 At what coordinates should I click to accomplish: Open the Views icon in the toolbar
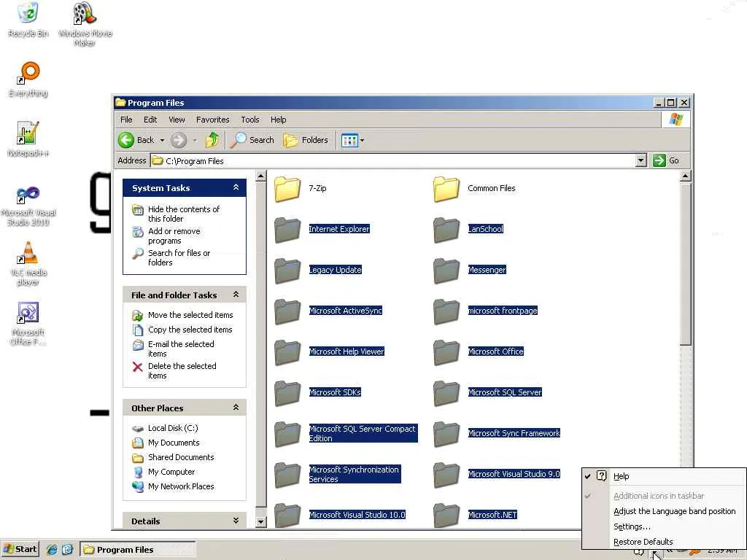pyautogui.click(x=349, y=141)
